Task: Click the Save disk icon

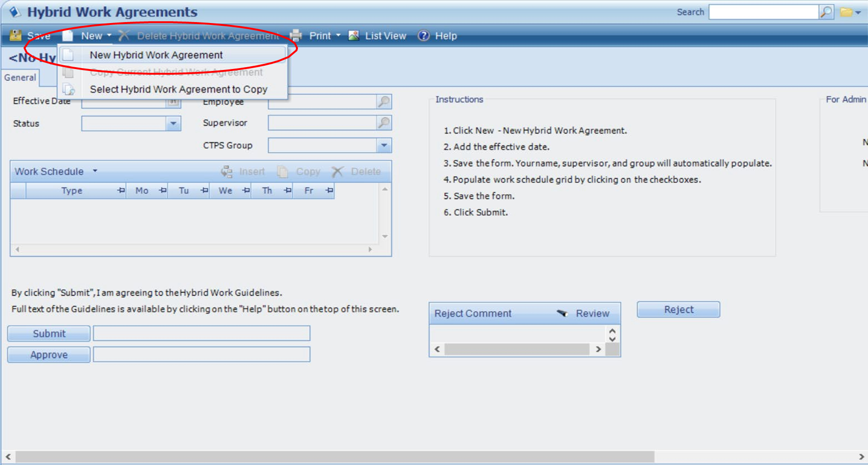Action: click(16, 36)
